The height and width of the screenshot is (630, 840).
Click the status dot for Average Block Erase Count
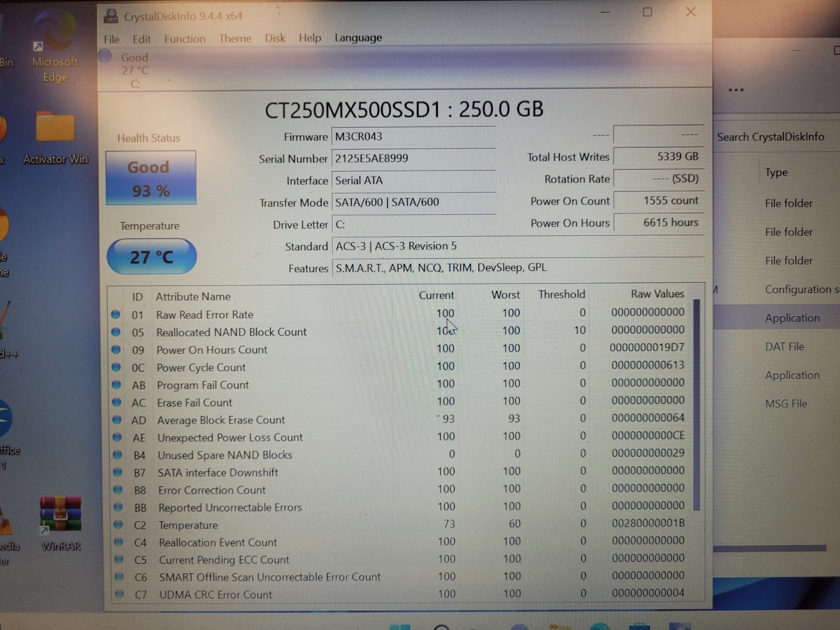(x=117, y=420)
